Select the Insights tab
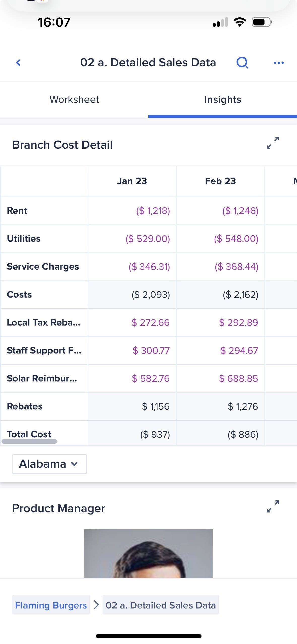Viewport: 297px width, 644px height. [222, 100]
